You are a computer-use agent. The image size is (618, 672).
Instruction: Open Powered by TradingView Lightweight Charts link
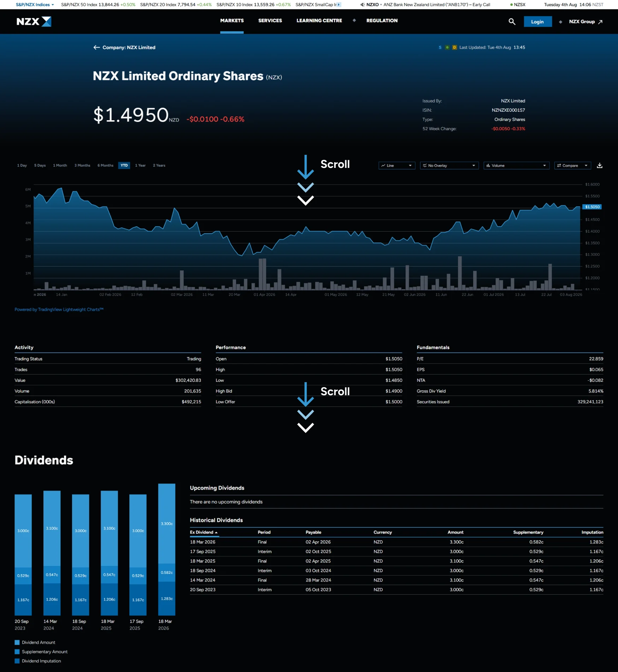coord(59,309)
